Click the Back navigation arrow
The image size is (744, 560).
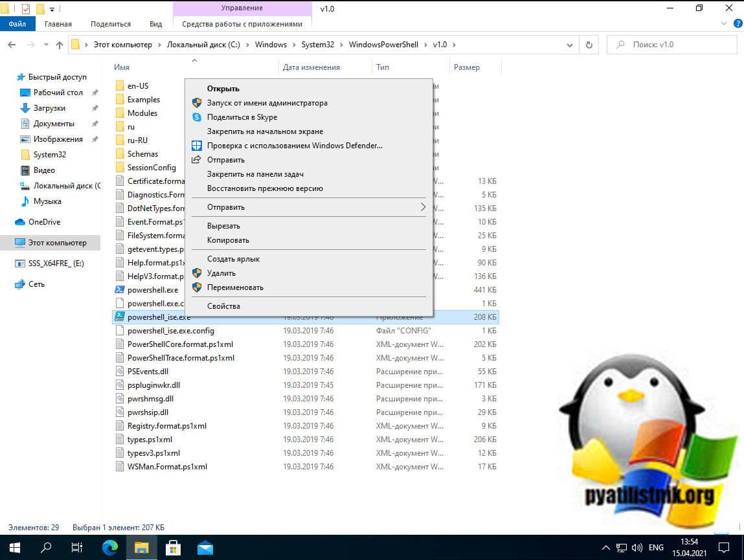(x=12, y=45)
